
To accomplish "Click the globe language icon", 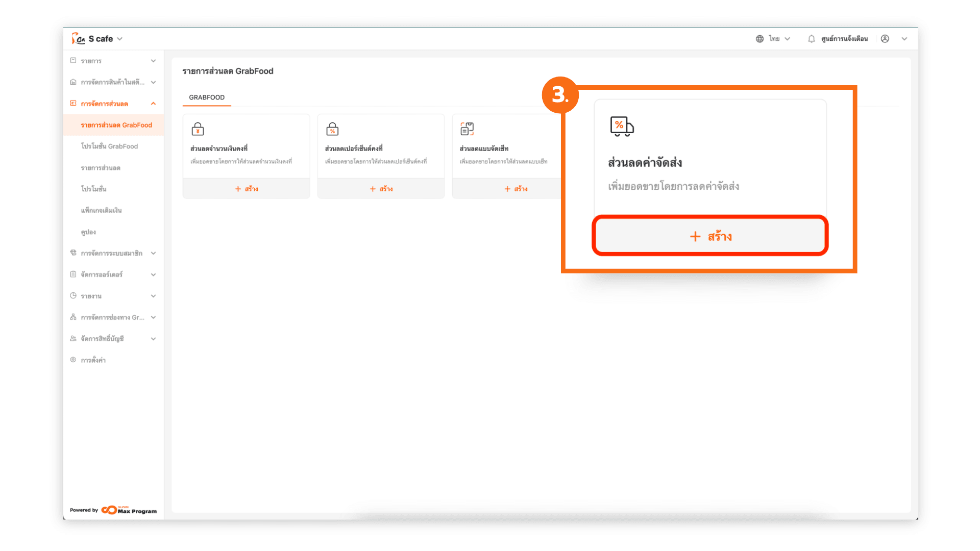I will [x=759, y=39].
